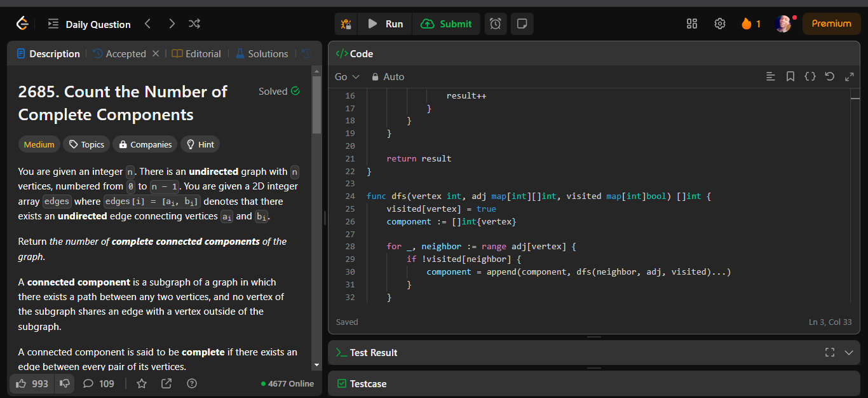868x398 pixels.
Task: Pick a random question with shuffle icon
Action: (194, 24)
